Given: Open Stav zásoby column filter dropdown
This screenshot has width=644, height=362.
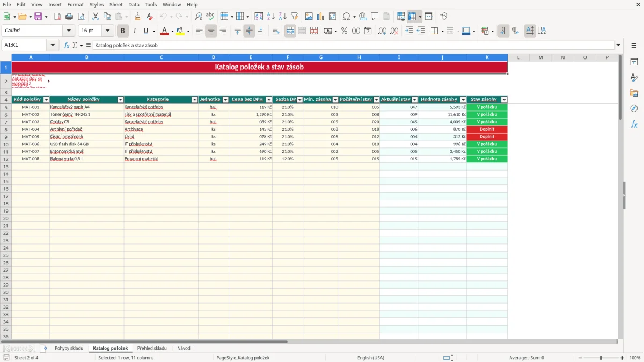Looking at the screenshot, I should click(x=504, y=100).
